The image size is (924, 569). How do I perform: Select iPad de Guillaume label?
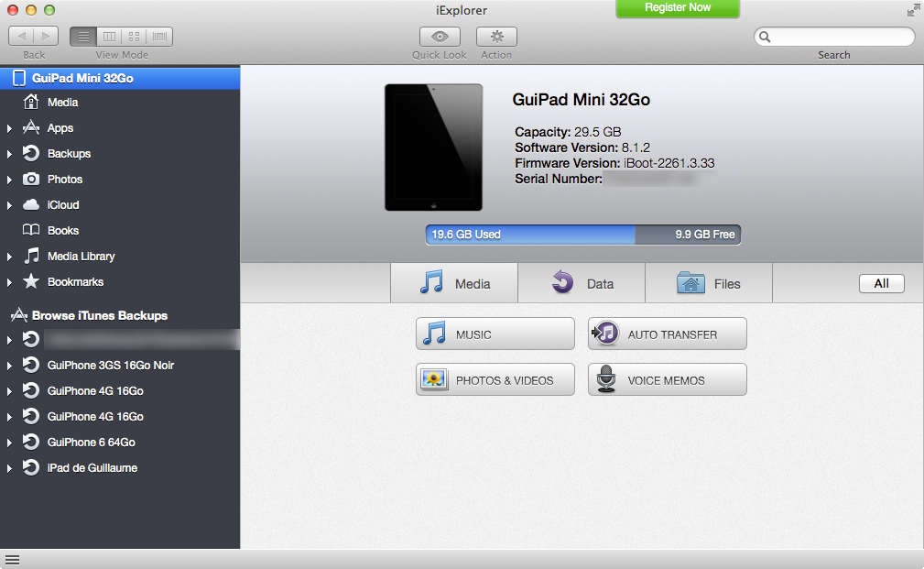[92, 468]
